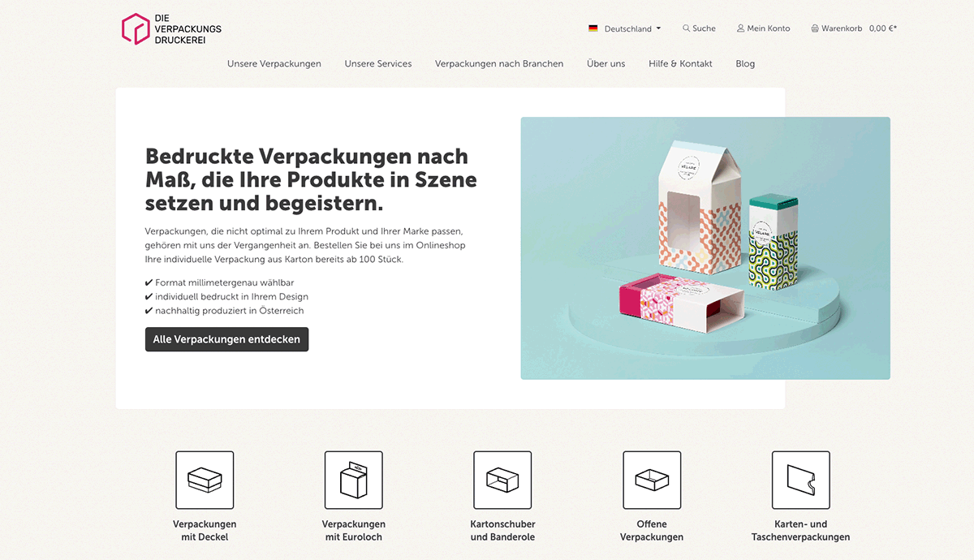Viewport: 974px width, 560px height.
Task: Expand the Über uns menu
Action: (606, 63)
